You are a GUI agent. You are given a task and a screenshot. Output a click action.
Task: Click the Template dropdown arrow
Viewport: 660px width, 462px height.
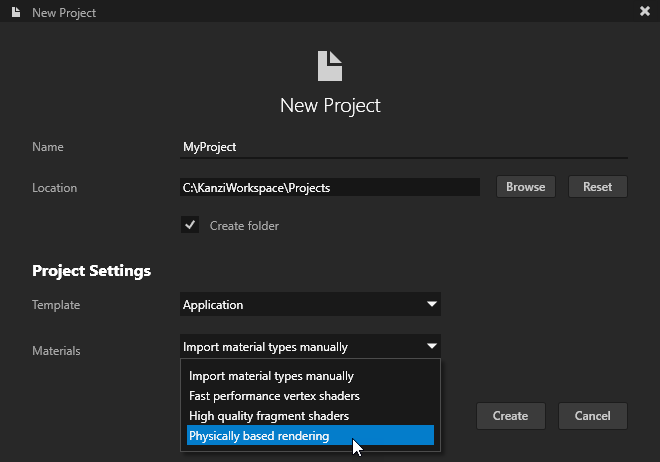431,304
